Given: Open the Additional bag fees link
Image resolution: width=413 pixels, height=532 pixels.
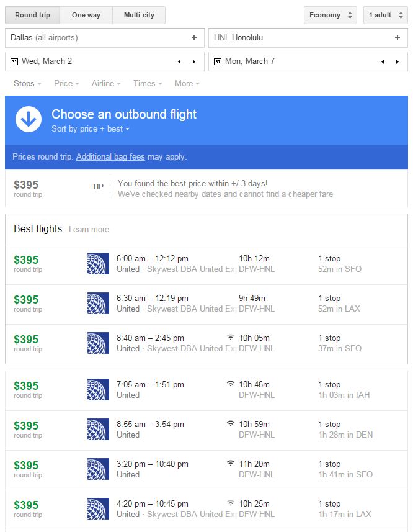Looking at the screenshot, I should pos(110,157).
